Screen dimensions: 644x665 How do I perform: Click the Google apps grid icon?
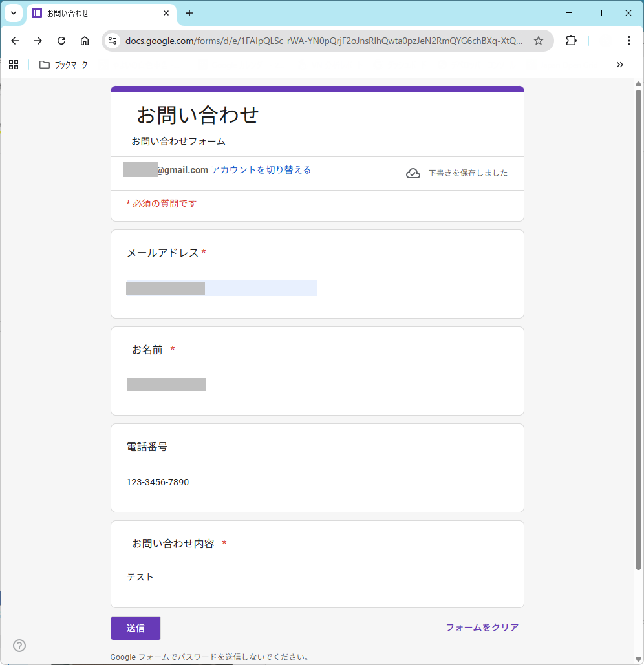point(14,65)
